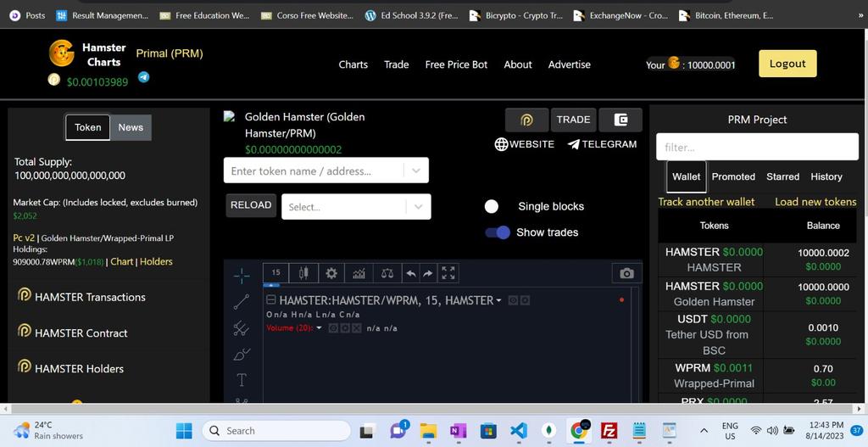Open the Advertise page

569,64
